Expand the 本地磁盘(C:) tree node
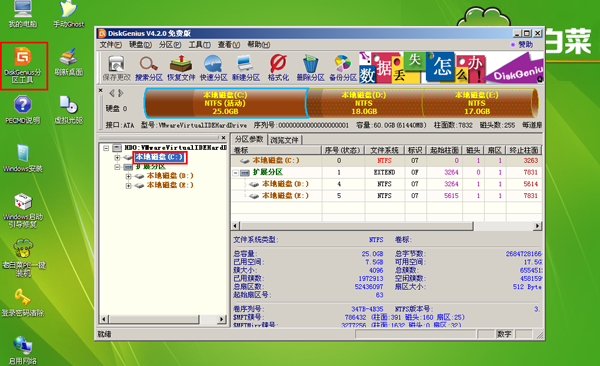Image resolution: width=600 pixels, height=366 pixels. coord(117,157)
